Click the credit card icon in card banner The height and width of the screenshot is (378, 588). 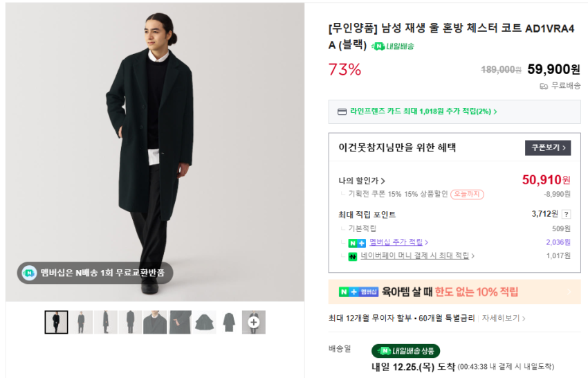coord(342,111)
